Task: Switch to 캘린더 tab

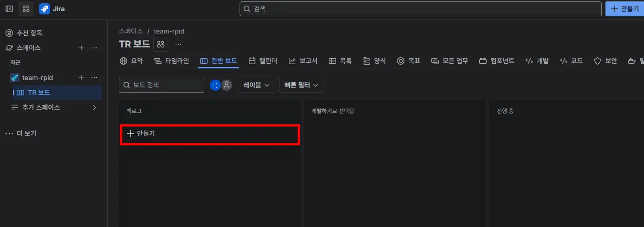Action: (263, 61)
